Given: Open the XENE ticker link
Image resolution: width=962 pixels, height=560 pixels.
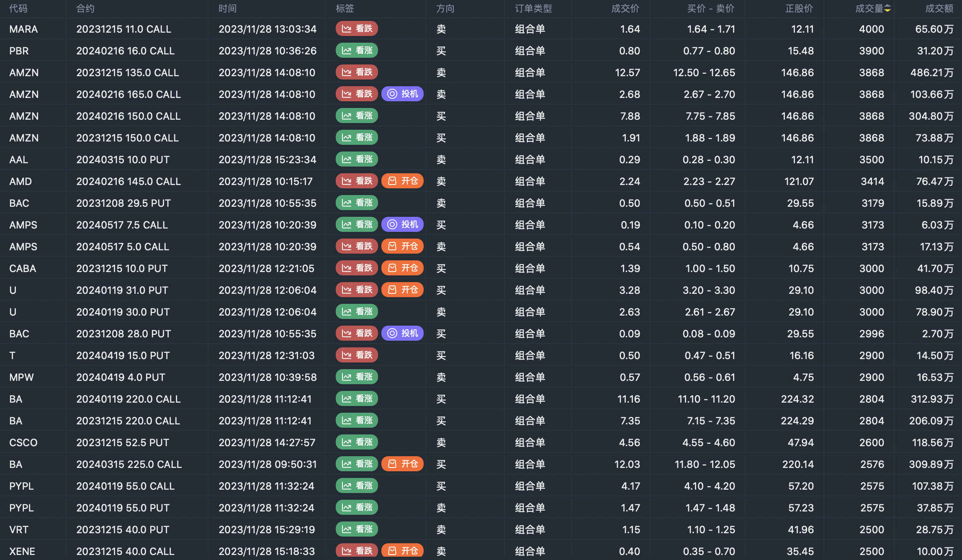Looking at the screenshot, I should click(22, 551).
